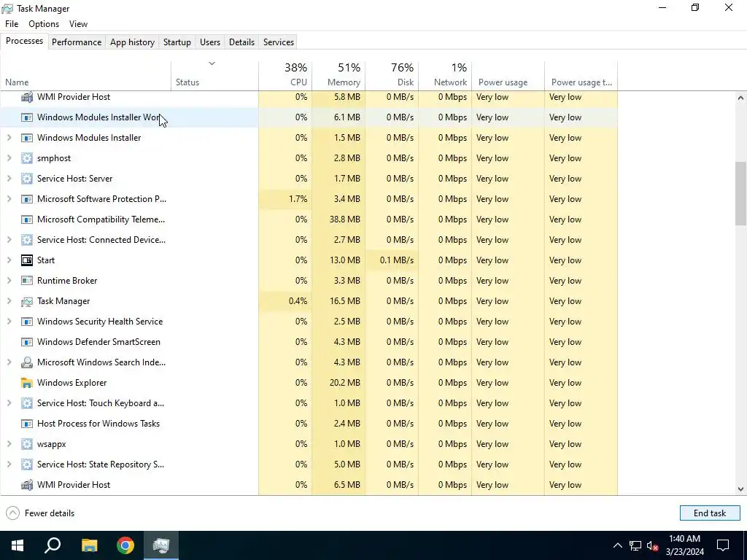Show hidden tray icons chevron

pos(617,545)
